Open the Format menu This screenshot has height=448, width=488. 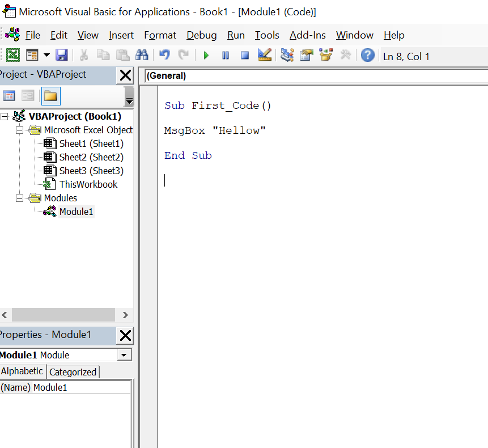[160, 35]
